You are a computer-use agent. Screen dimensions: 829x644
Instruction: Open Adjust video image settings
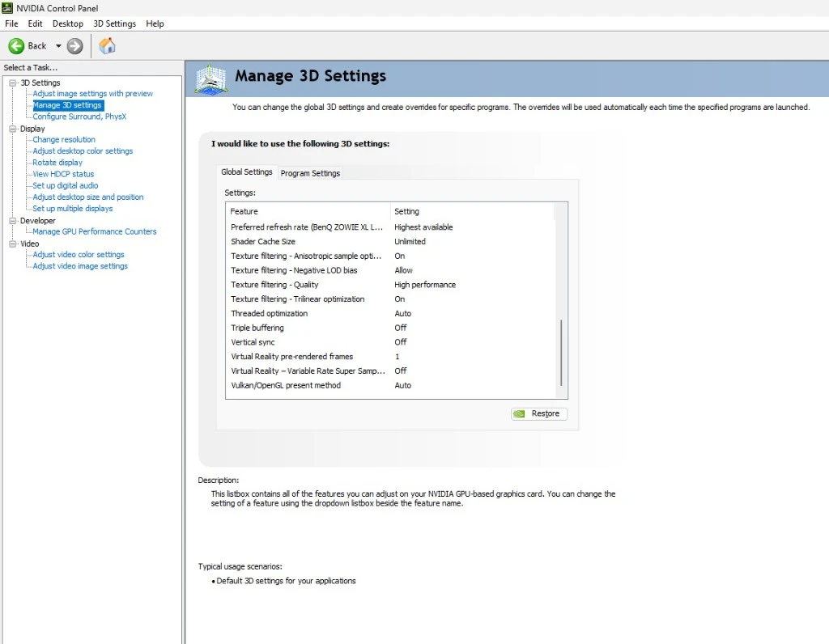[x=80, y=266]
